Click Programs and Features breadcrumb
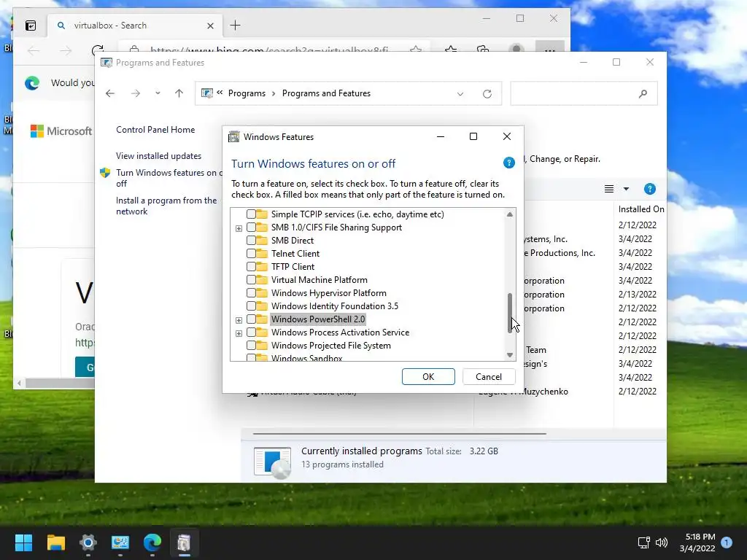The image size is (747, 560). [326, 93]
